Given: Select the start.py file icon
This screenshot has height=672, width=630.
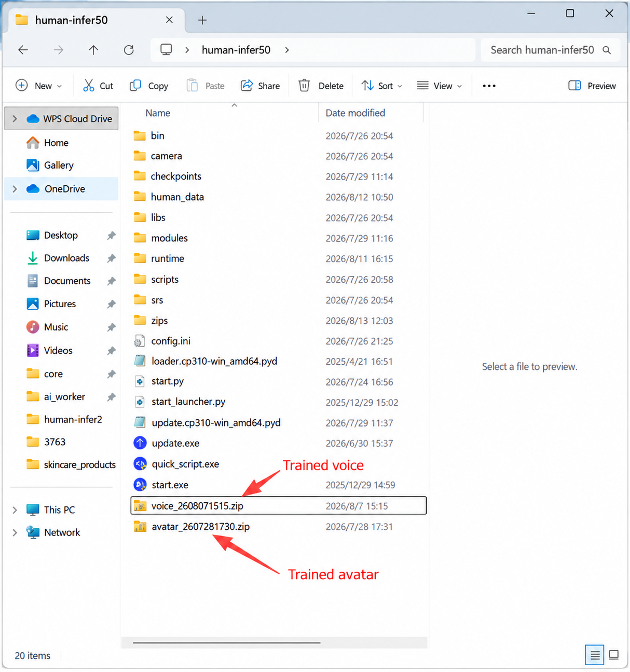Looking at the screenshot, I should point(140,381).
